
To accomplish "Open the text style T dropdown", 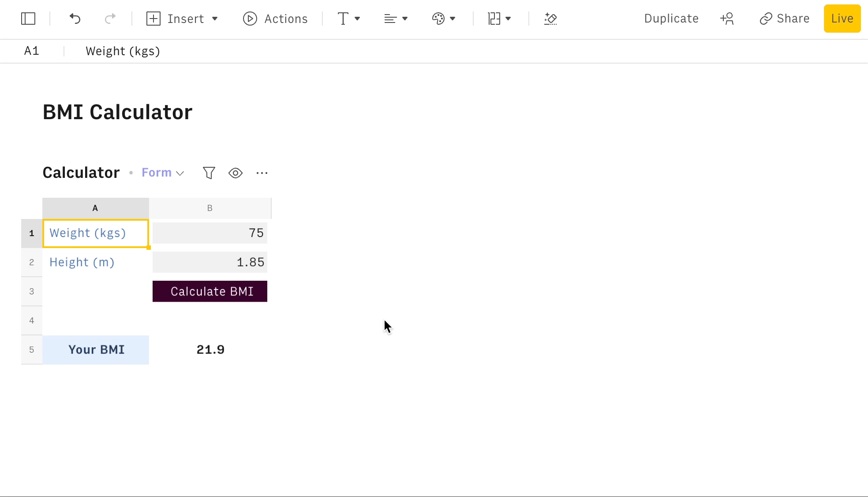I will (x=348, y=19).
